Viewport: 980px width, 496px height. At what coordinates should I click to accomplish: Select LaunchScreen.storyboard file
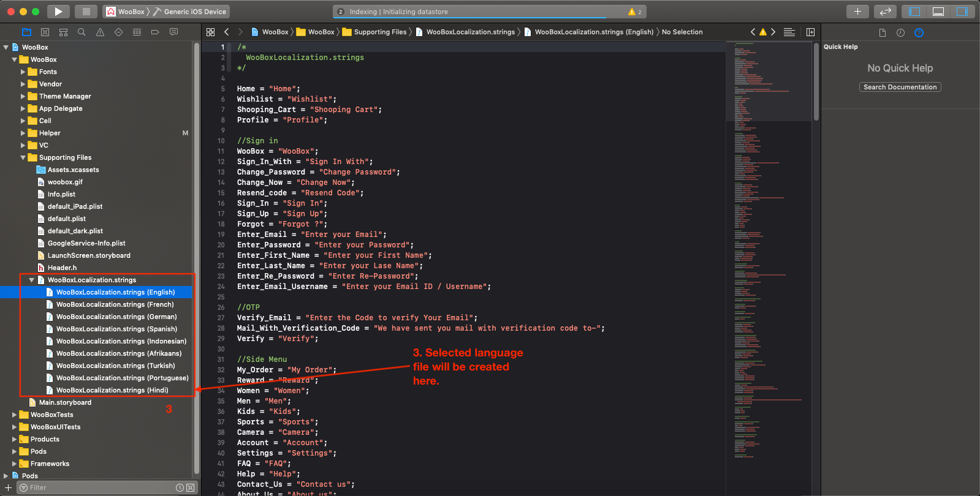[89, 255]
